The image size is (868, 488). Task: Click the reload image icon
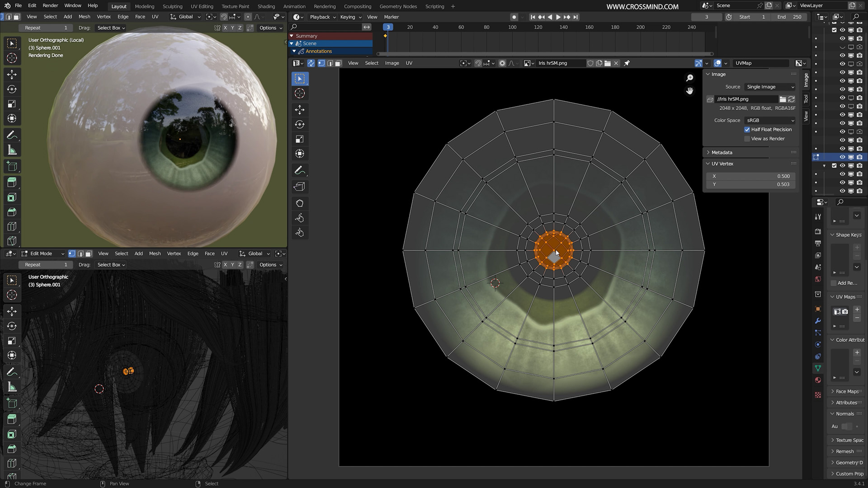[791, 99]
